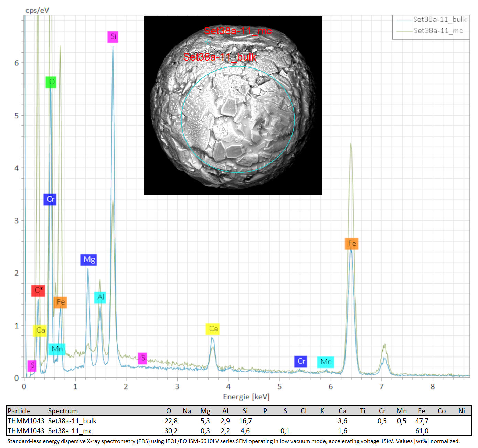Viewport: 478px width, 448px height.
Task: Click the Mg value 5,3
Action: pos(205,421)
